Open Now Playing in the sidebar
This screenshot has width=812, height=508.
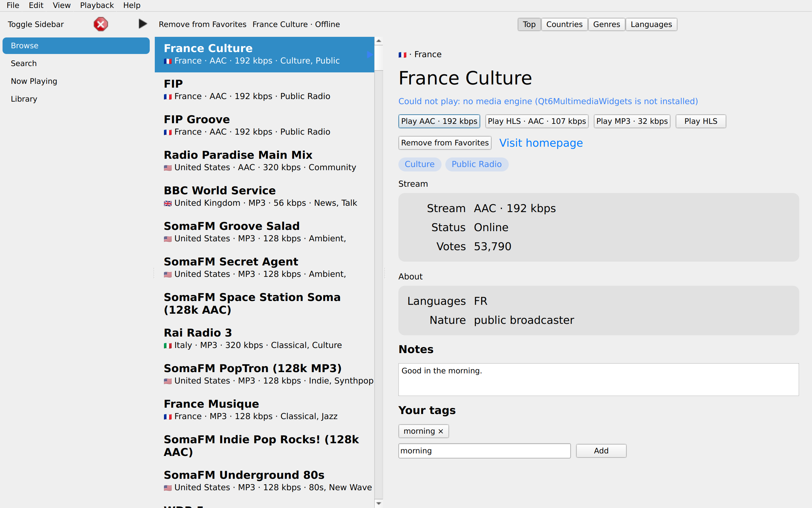pyautogui.click(x=76, y=81)
